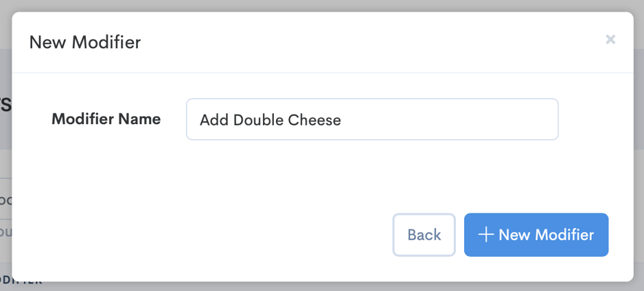Confirm with the blue New Modifier button

(x=536, y=235)
